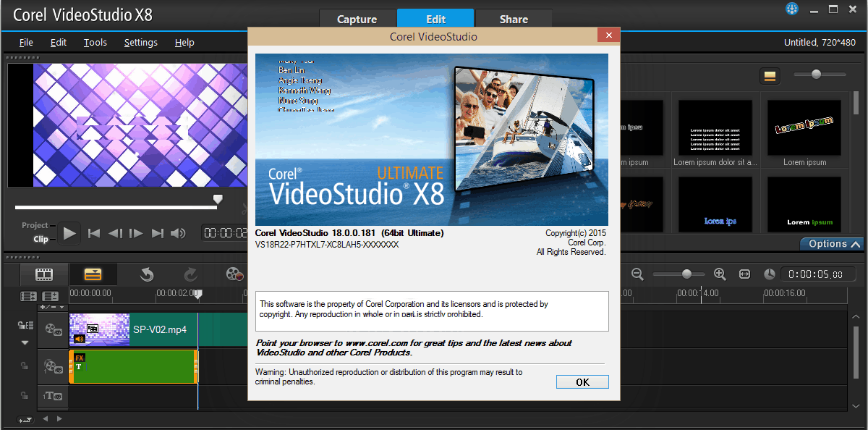Image resolution: width=868 pixels, height=430 pixels.
Task: Click the timeline track height toggle icon
Action: tap(26, 419)
